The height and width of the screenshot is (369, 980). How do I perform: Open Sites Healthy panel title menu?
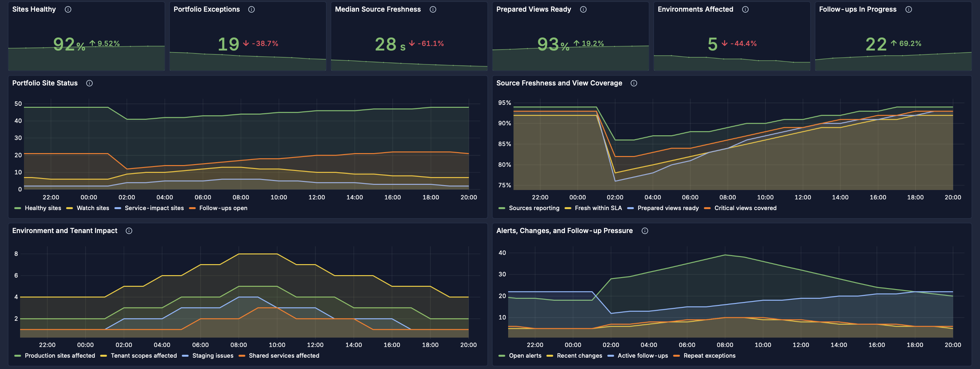tap(34, 9)
